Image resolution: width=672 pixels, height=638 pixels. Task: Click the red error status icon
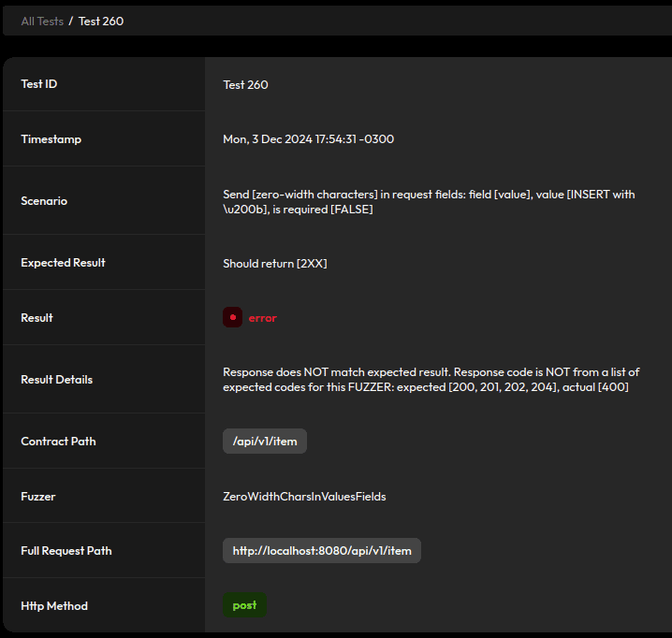[233, 318]
